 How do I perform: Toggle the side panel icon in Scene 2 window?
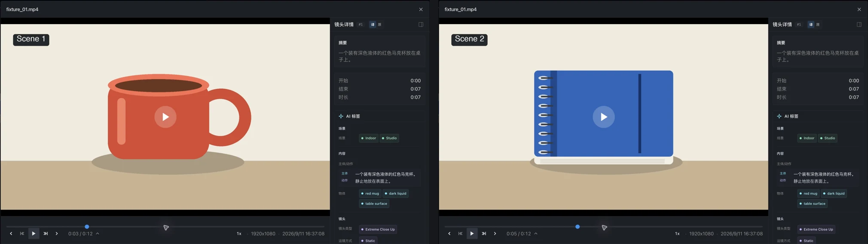tap(859, 25)
